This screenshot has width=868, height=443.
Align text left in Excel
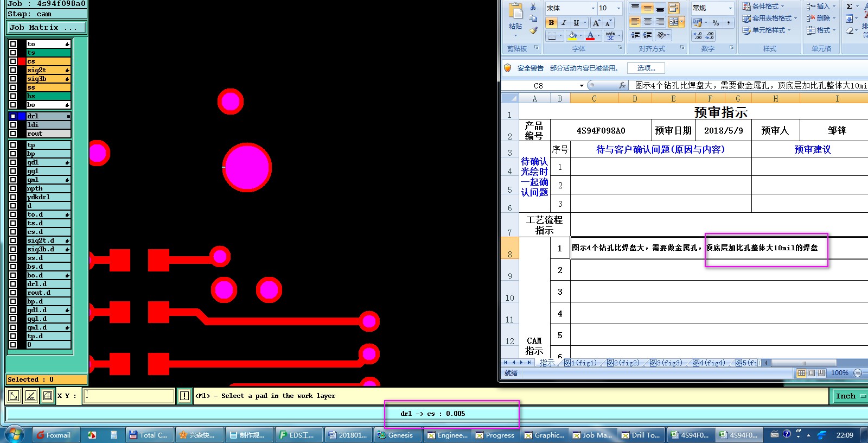635,22
